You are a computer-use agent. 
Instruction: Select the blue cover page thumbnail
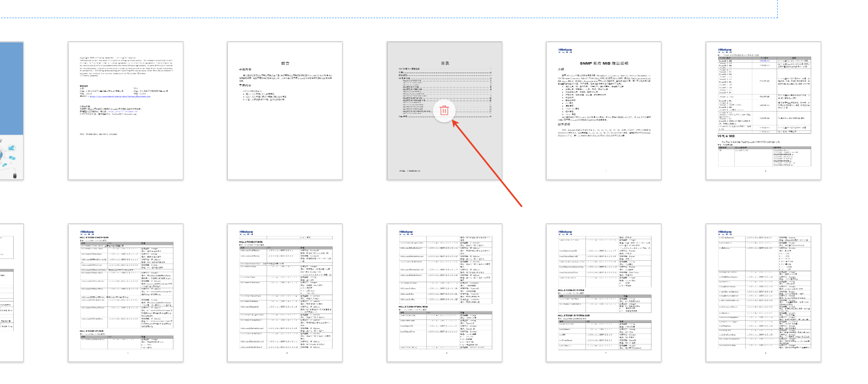click(12, 111)
